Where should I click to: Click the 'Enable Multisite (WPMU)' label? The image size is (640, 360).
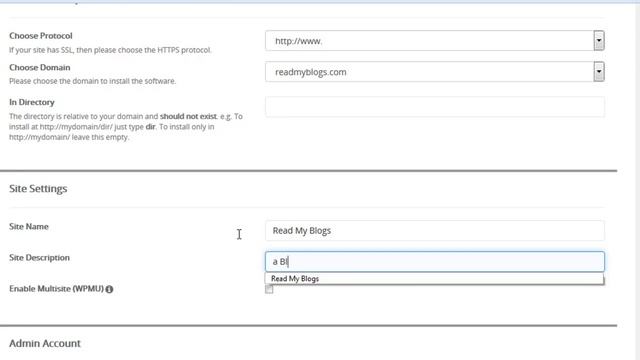tap(56, 289)
